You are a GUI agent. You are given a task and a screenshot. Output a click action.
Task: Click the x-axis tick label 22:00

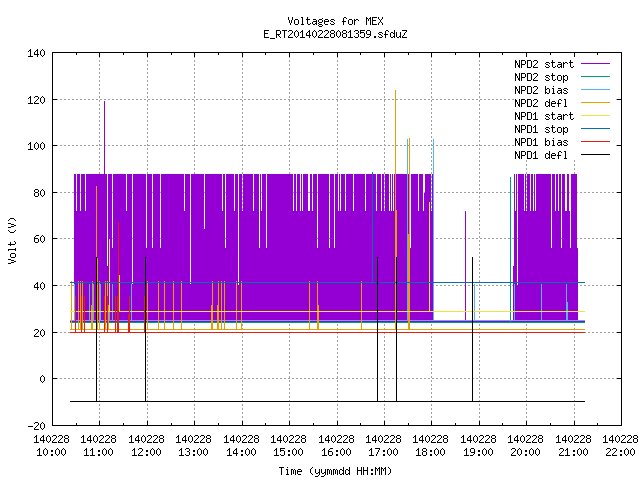point(620,452)
